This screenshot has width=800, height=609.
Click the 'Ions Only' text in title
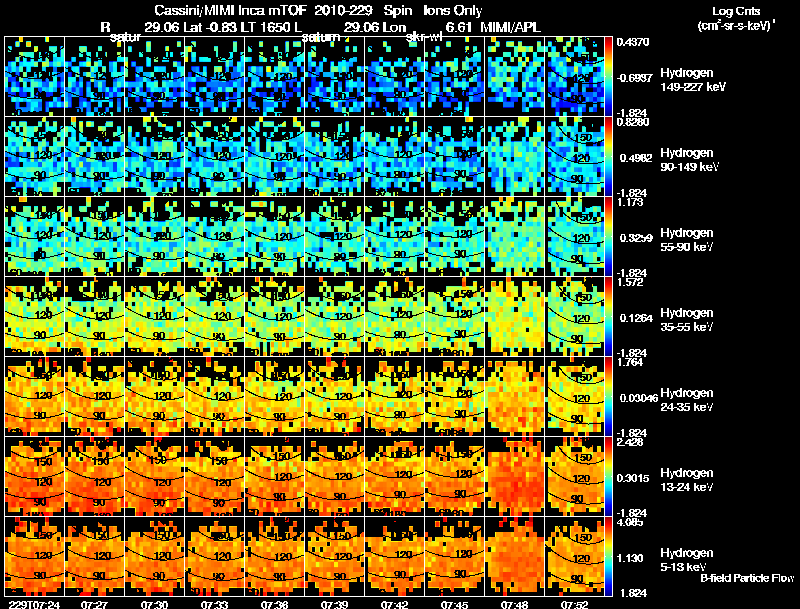(453, 11)
